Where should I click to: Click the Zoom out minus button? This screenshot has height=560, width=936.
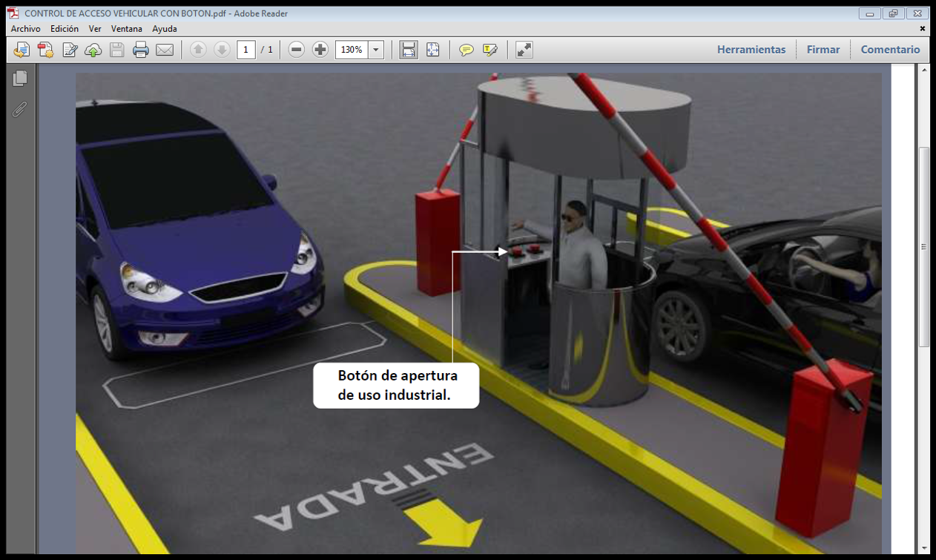coord(297,50)
